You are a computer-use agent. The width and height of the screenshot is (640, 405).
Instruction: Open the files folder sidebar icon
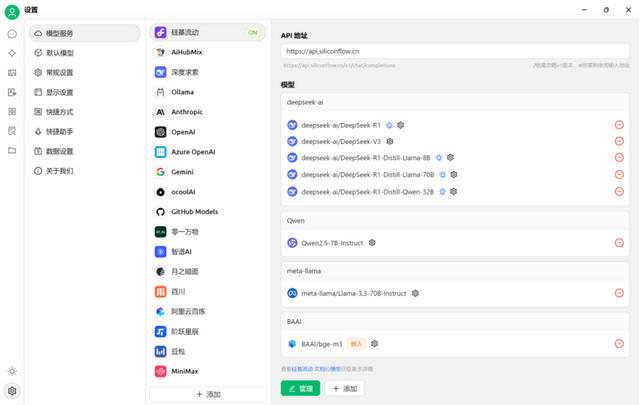click(x=12, y=150)
